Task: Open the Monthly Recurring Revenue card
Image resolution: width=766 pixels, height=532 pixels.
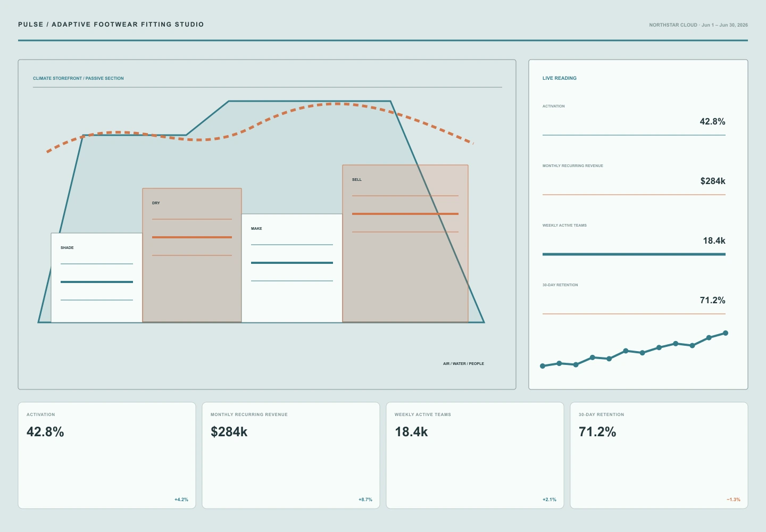Action: [x=291, y=455]
